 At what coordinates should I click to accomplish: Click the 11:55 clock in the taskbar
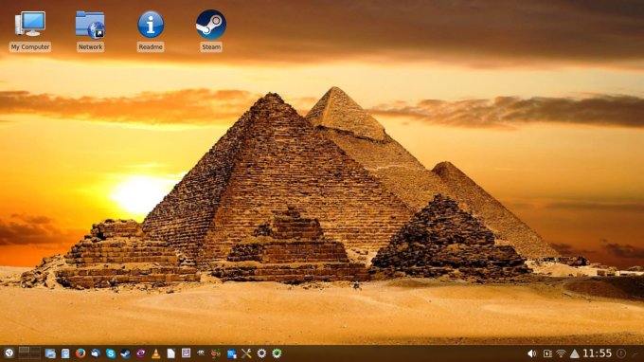(x=598, y=353)
